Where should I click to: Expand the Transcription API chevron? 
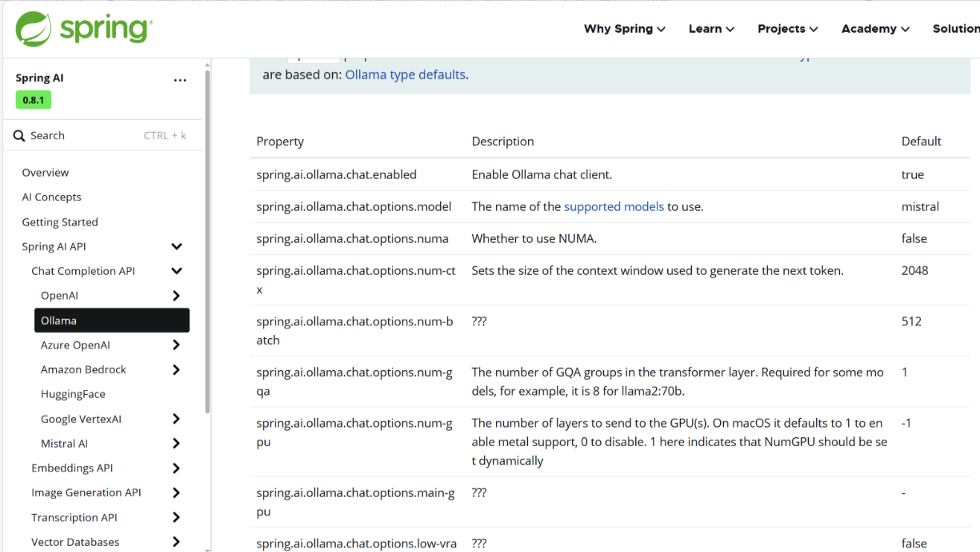pyautogui.click(x=176, y=517)
